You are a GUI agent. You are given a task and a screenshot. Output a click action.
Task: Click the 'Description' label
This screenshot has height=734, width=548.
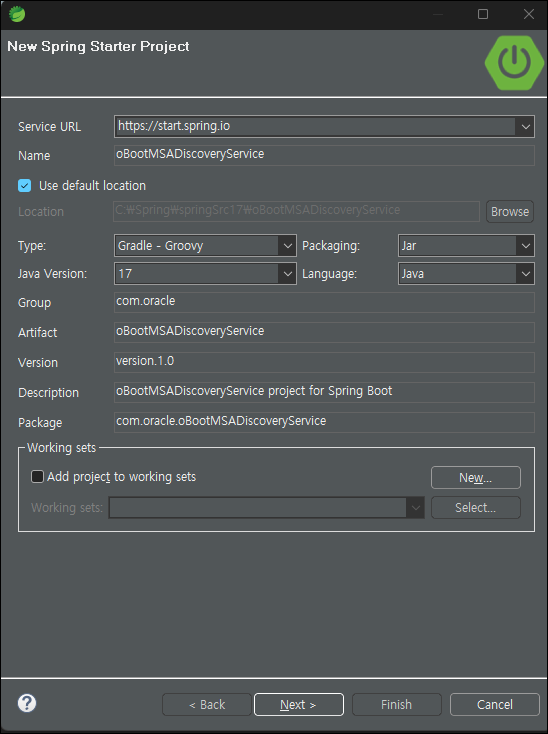tap(48, 393)
